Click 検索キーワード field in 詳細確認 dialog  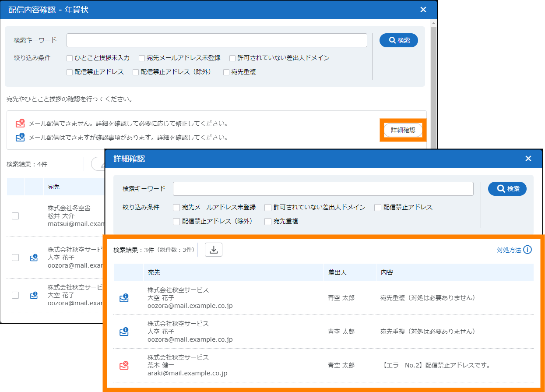pos(323,189)
